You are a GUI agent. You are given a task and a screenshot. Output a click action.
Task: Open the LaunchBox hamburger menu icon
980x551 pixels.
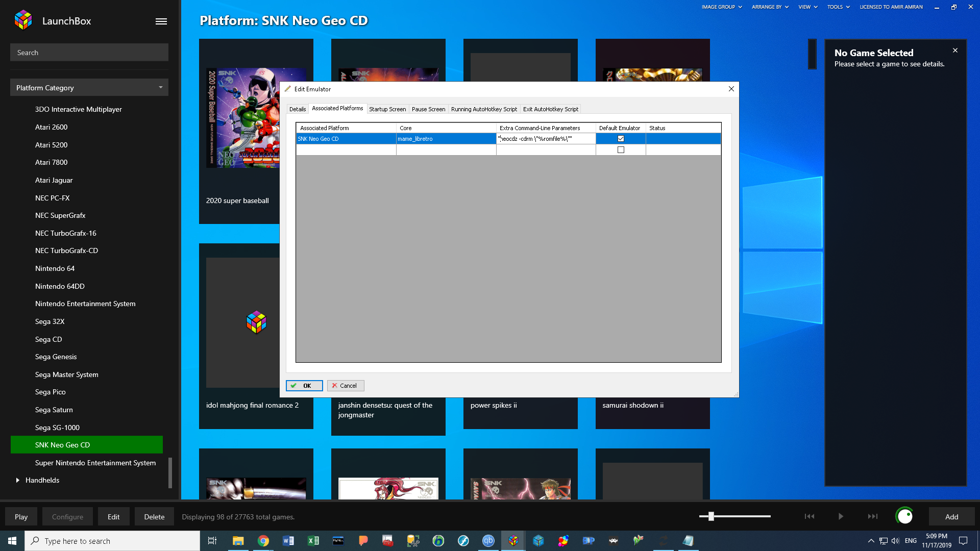coord(161,21)
